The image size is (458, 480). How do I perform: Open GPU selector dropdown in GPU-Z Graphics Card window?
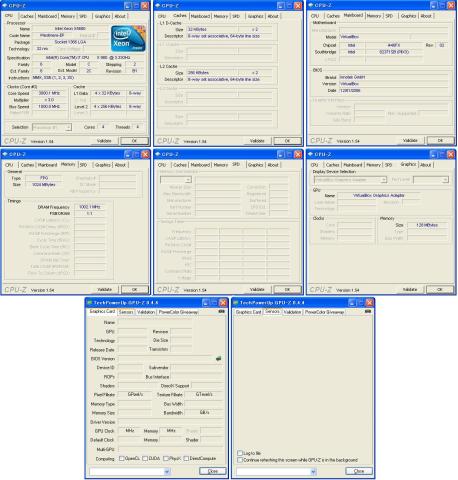click(x=130, y=471)
